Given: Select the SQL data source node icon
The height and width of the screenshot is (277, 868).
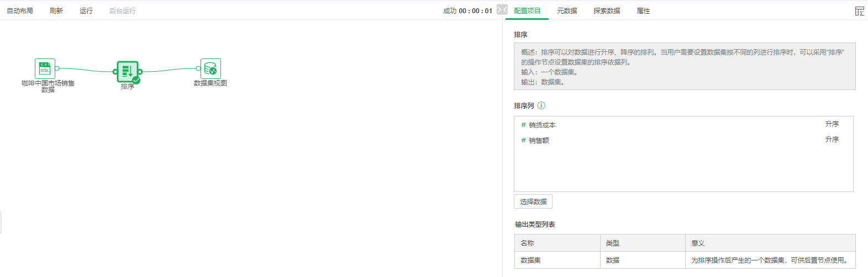Looking at the screenshot, I should (x=45, y=68).
